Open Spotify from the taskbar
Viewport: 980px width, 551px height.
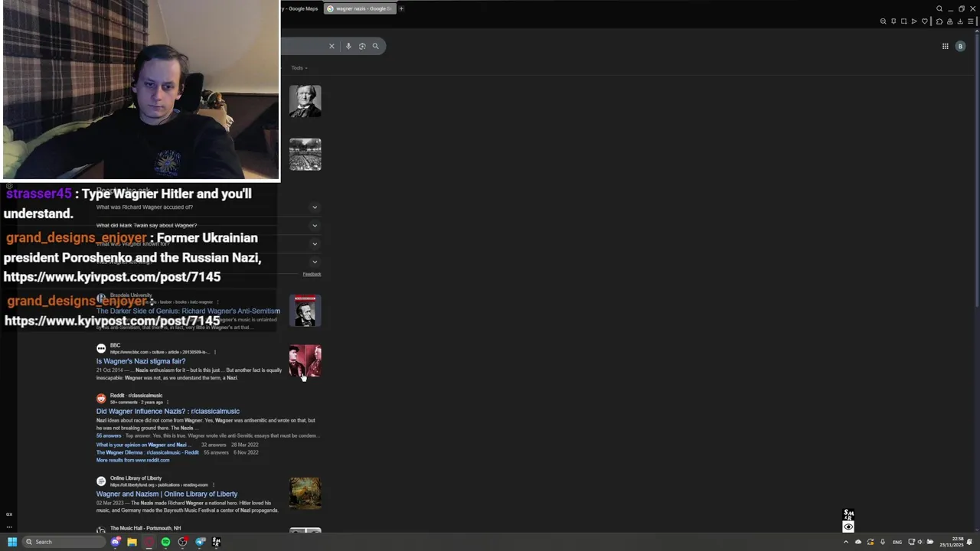[x=165, y=542]
